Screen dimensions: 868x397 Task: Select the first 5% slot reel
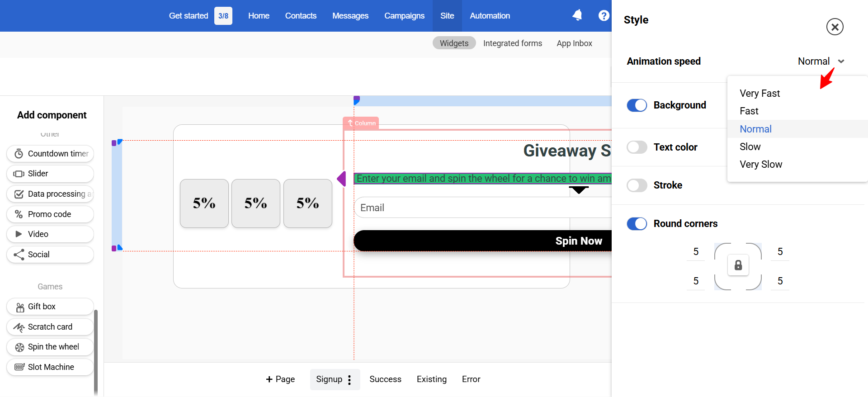click(x=204, y=203)
